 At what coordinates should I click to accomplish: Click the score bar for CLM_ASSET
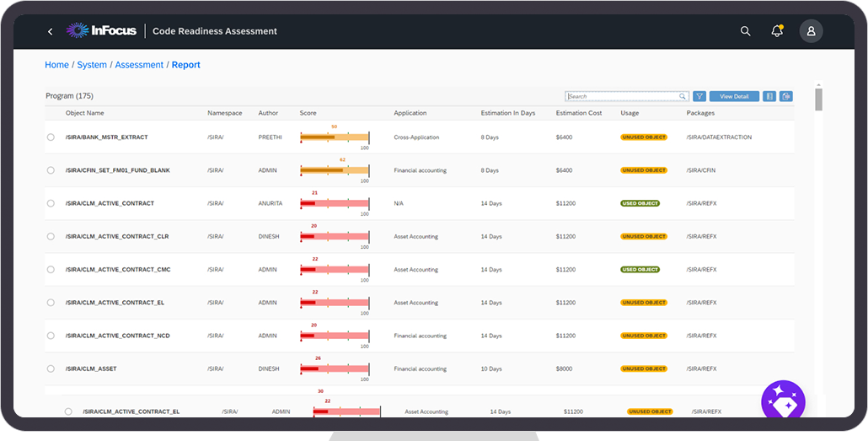335,369
